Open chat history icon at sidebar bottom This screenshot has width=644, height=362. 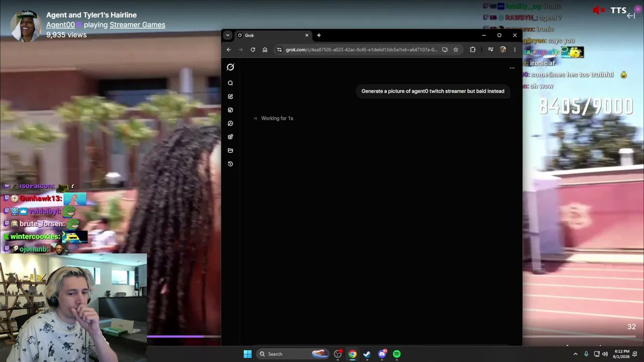pyautogui.click(x=230, y=164)
